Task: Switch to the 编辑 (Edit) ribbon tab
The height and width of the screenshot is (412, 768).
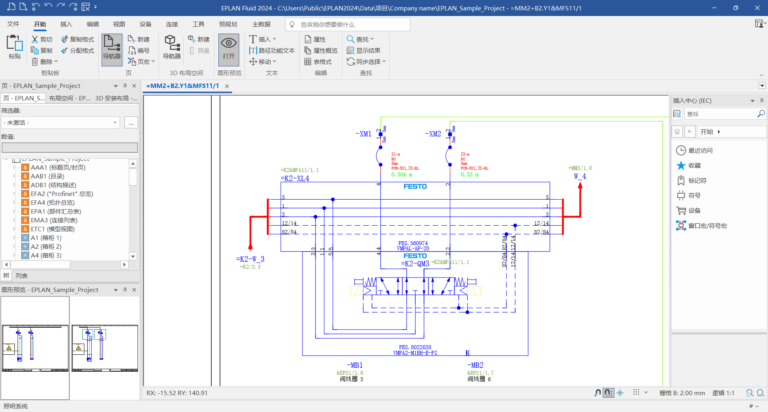Action: click(93, 24)
